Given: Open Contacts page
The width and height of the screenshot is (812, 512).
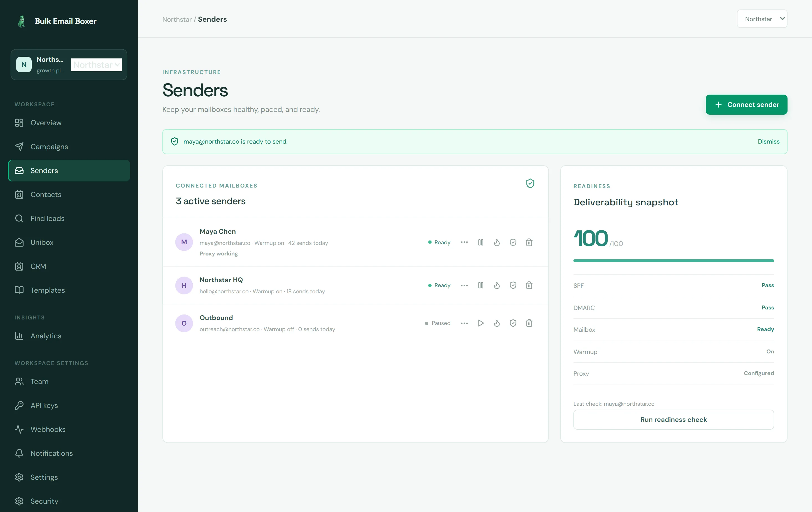Looking at the screenshot, I should (x=69, y=195).
